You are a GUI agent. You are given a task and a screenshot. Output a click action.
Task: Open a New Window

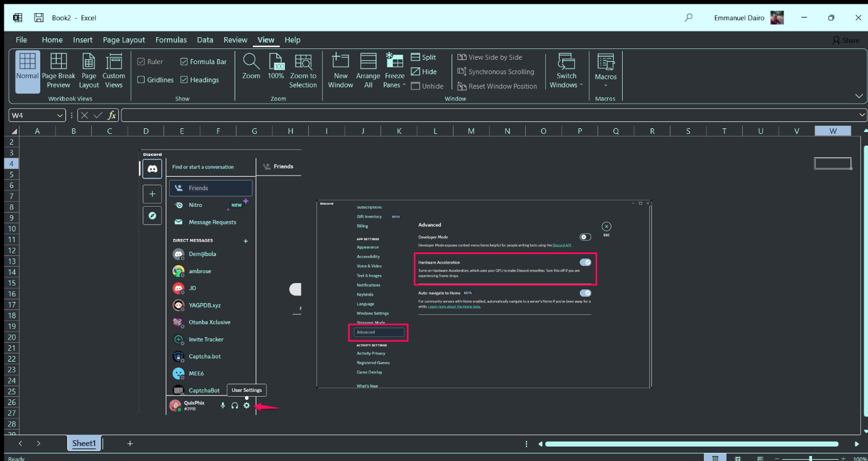340,62
